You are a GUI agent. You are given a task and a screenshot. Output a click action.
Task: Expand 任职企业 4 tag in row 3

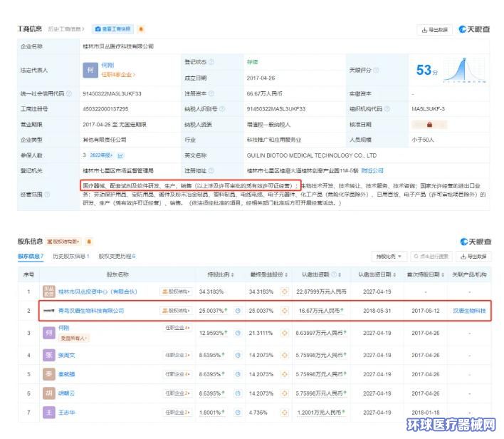pyautogui.click(x=177, y=328)
